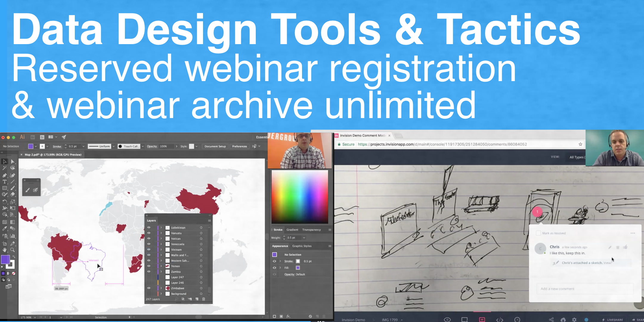Expand the Vietnam layer
The height and width of the screenshot is (322, 644).
pyautogui.click(x=161, y=250)
